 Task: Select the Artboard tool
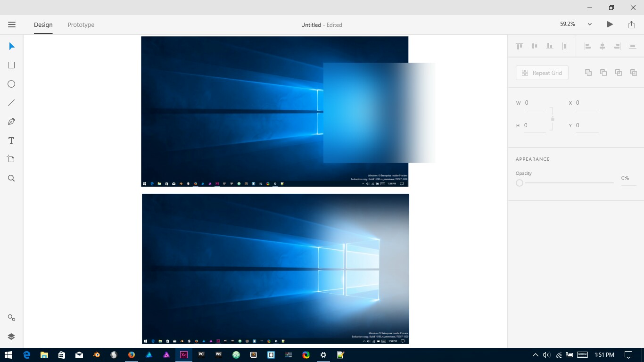pyautogui.click(x=11, y=159)
